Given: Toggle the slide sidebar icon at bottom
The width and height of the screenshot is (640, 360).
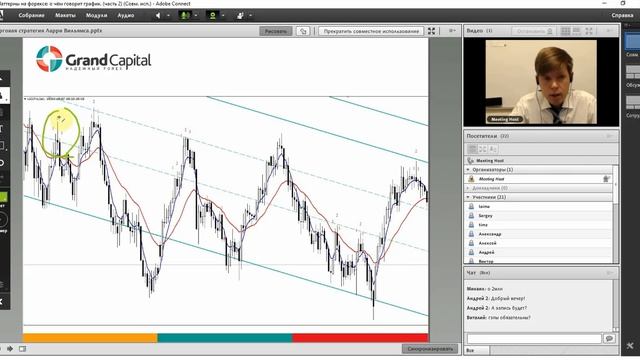Looking at the screenshot, I should coord(22,349).
